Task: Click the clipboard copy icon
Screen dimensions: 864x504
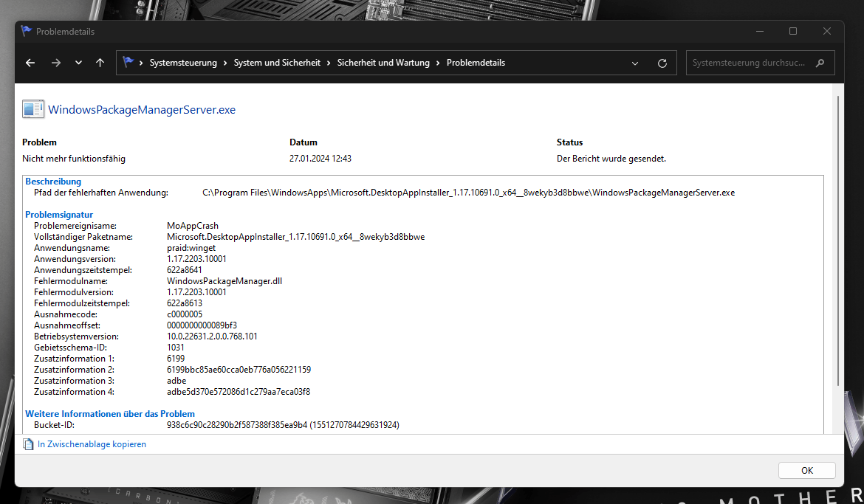Action: tap(28, 444)
